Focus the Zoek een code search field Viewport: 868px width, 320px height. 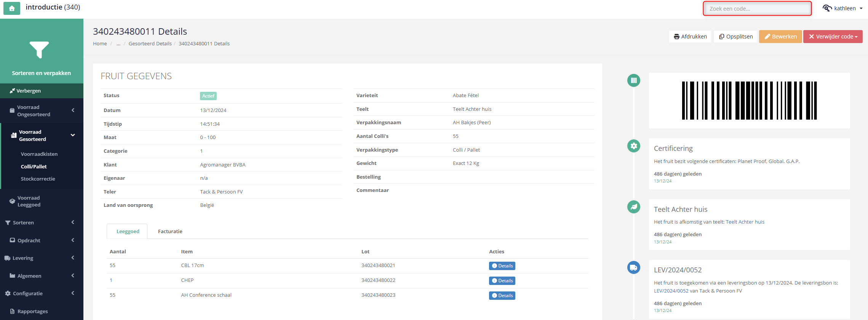tap(757, 8)
